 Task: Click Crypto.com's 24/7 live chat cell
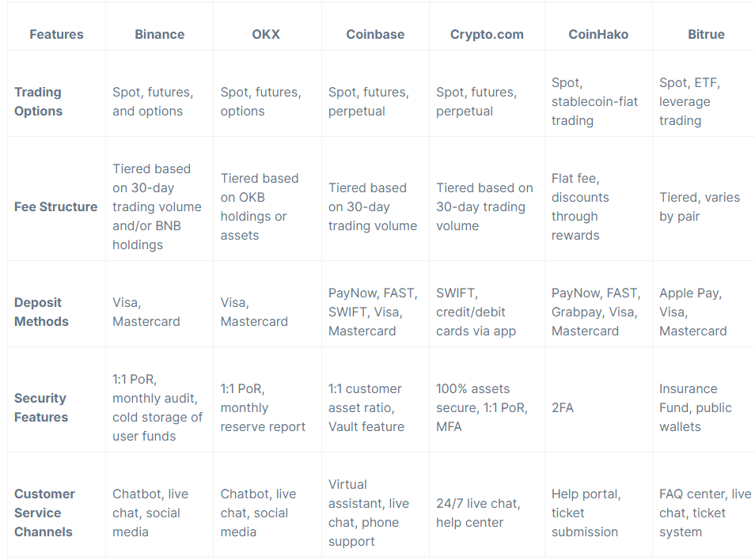478,513
